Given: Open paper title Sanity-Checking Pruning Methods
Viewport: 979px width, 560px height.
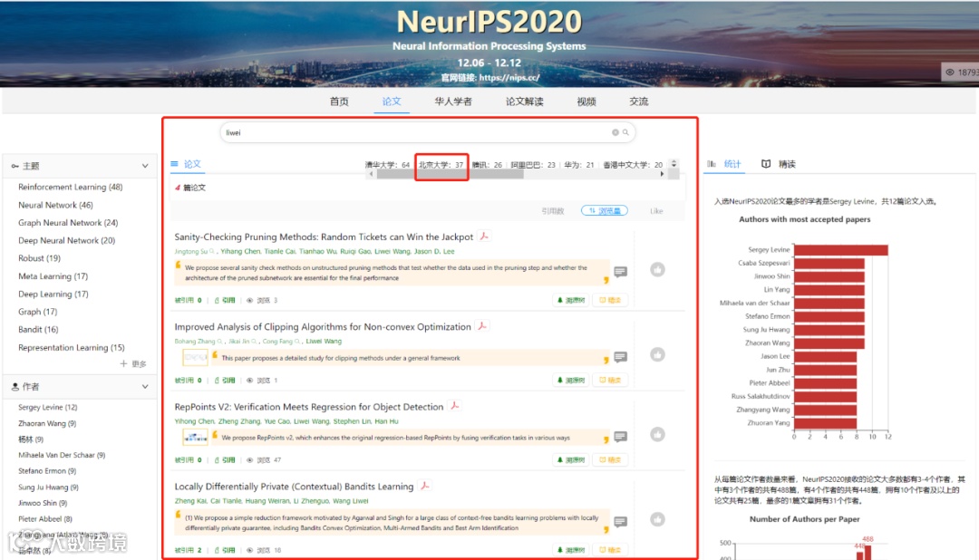Looking at the screenshot, I should (324, 237).
